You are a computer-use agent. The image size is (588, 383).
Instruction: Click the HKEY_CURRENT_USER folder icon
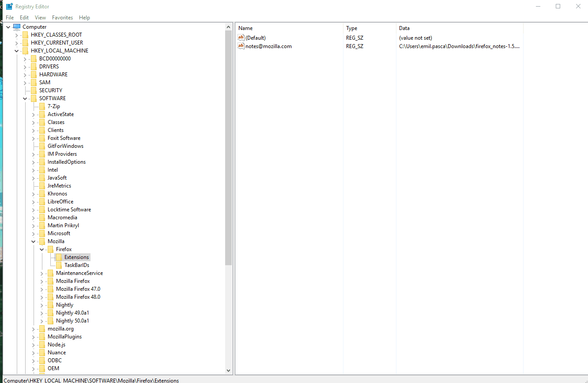(25, 43)
